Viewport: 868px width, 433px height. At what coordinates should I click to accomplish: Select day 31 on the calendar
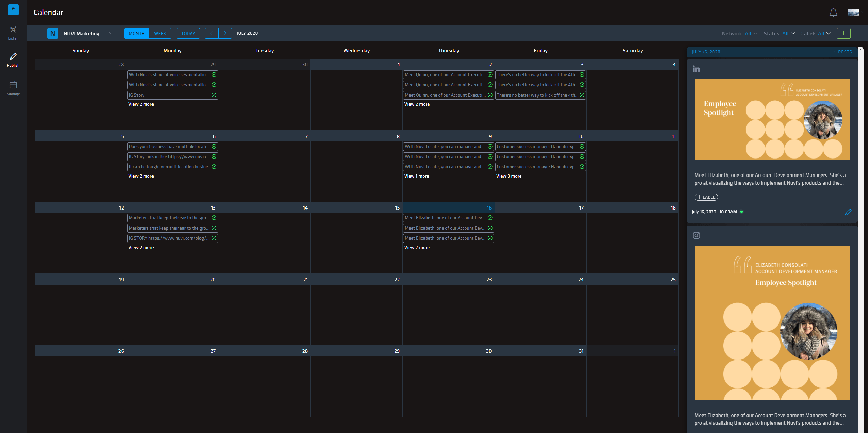(x=581, y=351)
